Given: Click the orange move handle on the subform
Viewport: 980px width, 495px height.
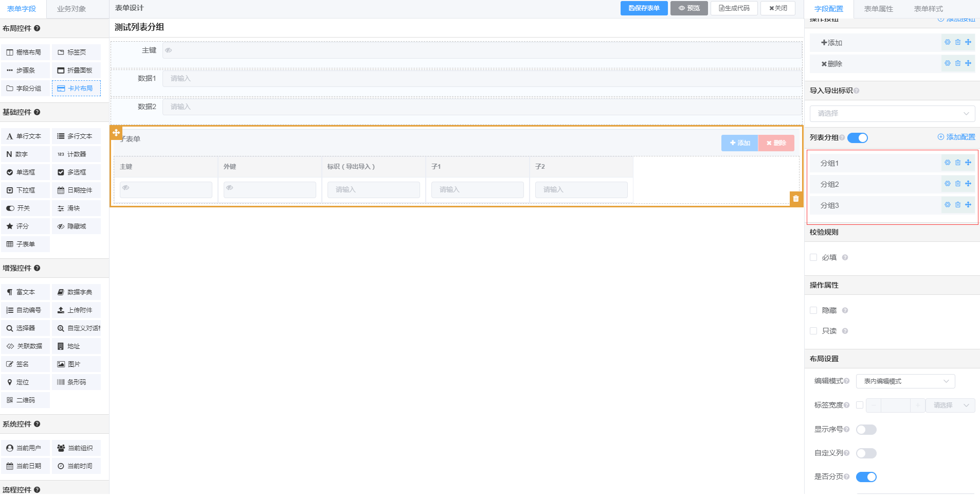Looking at the screenshot, I should [x=116, y=133].
